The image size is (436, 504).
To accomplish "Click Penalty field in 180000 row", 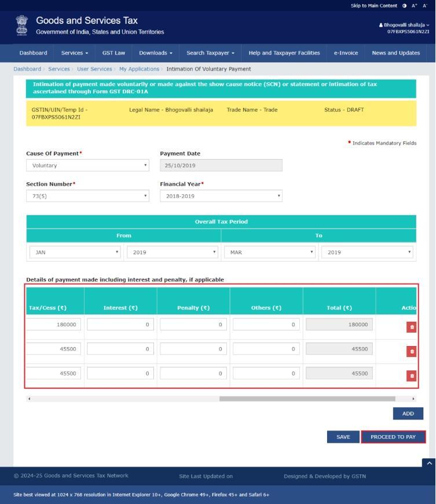I will pos(193,324).
